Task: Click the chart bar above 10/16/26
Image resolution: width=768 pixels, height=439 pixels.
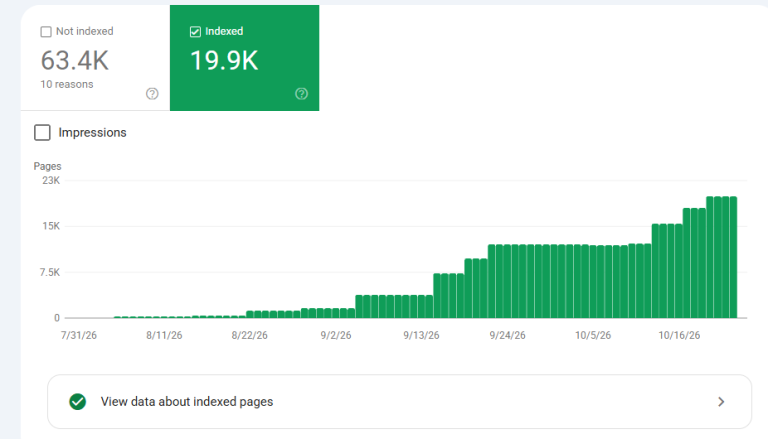Action: pos(678,271)
